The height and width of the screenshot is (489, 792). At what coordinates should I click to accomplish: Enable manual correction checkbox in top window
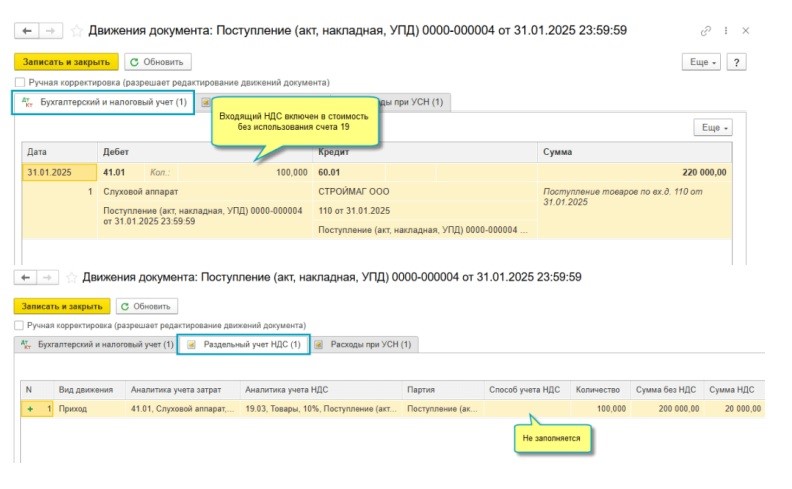21,82
